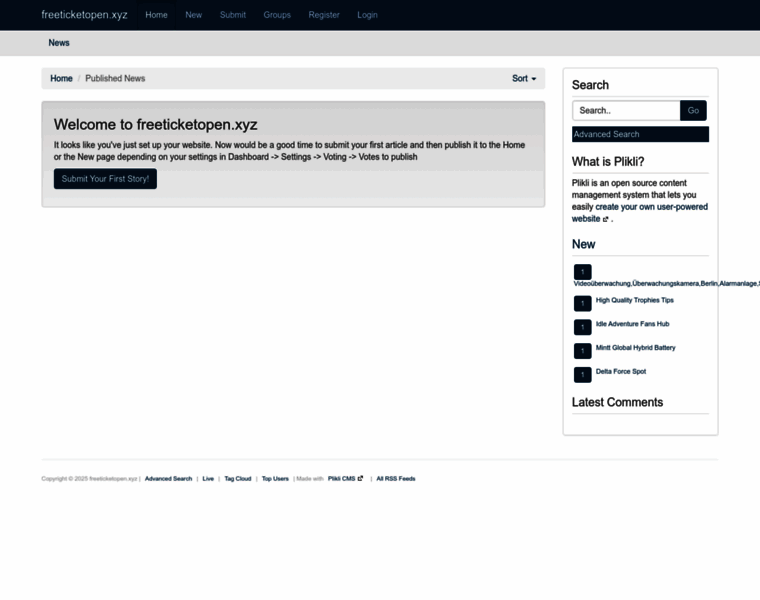Viewport: 760px width, 600px height.
Task: Click the Latest Comments heading
Action: coord(618,402)
